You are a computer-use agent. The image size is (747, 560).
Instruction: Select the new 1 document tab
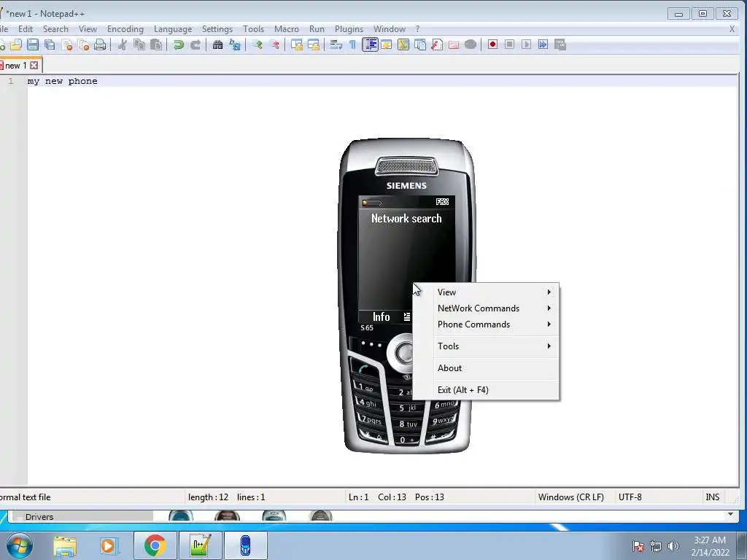pos(16,65)
